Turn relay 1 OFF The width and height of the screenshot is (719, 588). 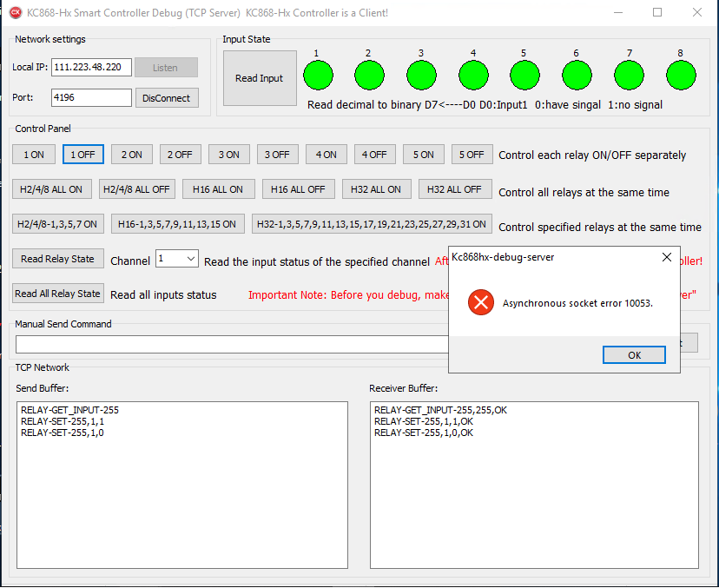(83, 155)
